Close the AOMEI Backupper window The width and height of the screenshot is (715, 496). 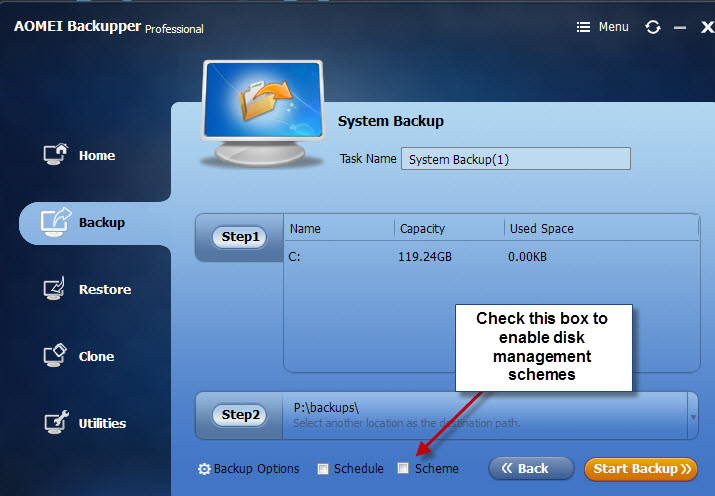coord(707,27)
